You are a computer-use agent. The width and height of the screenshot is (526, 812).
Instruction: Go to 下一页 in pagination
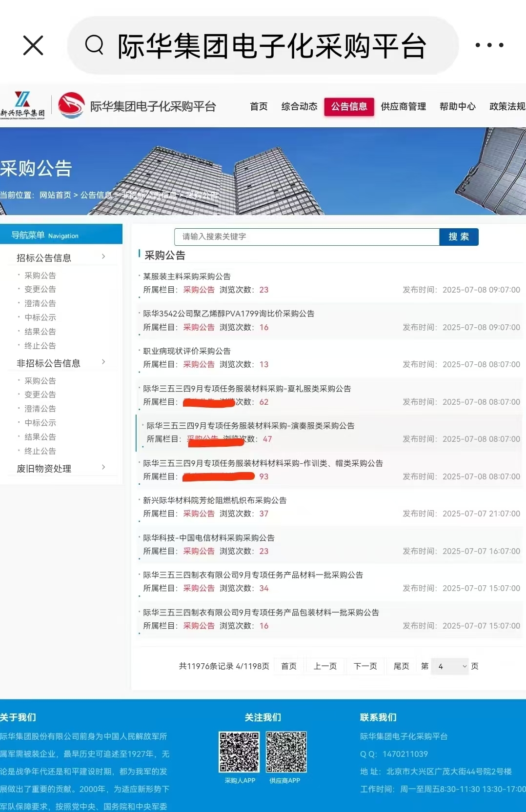tap(365, 666)
